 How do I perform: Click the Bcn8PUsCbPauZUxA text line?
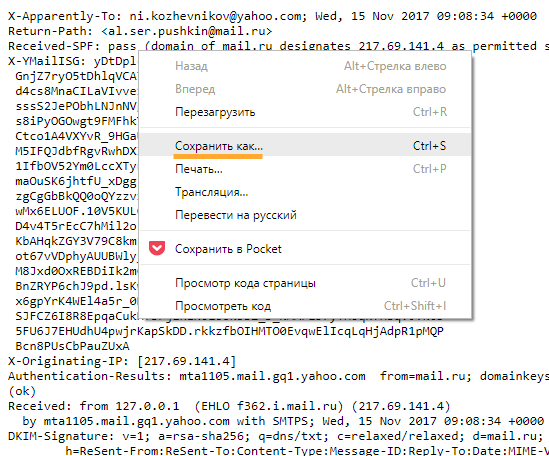tap(72, 346)
